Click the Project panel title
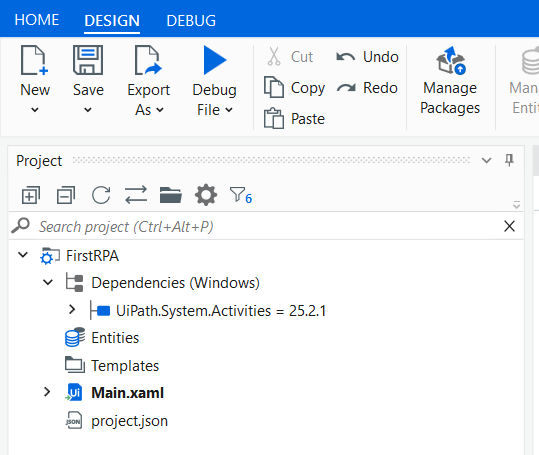Image resolution: width=539 pixels, height=455 pixels. [x=39, y=161]
